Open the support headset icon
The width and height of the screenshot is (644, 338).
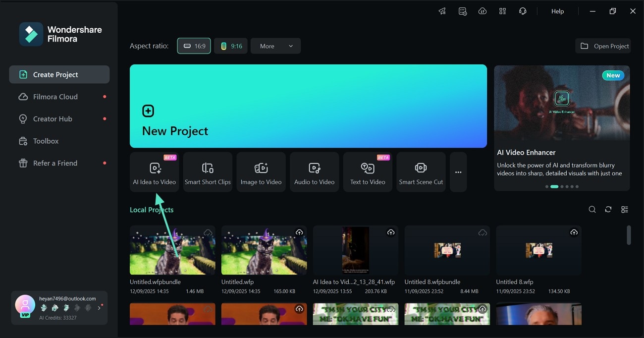point(523,11)
